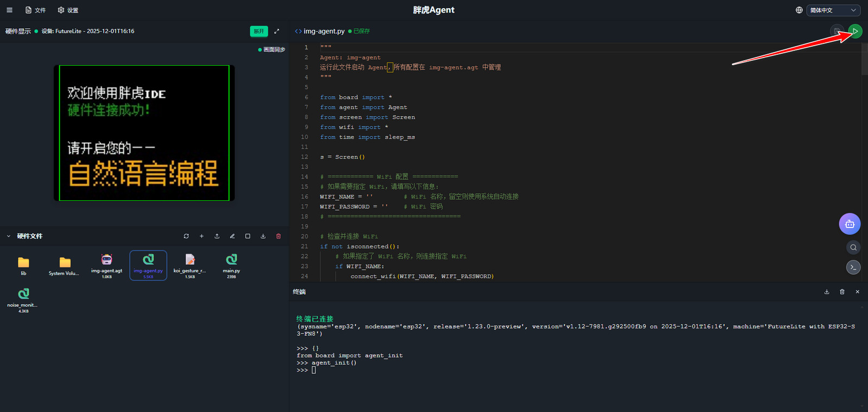Collapse the 硬件文件 section
The image size is (868, 412).
[9, 236]
